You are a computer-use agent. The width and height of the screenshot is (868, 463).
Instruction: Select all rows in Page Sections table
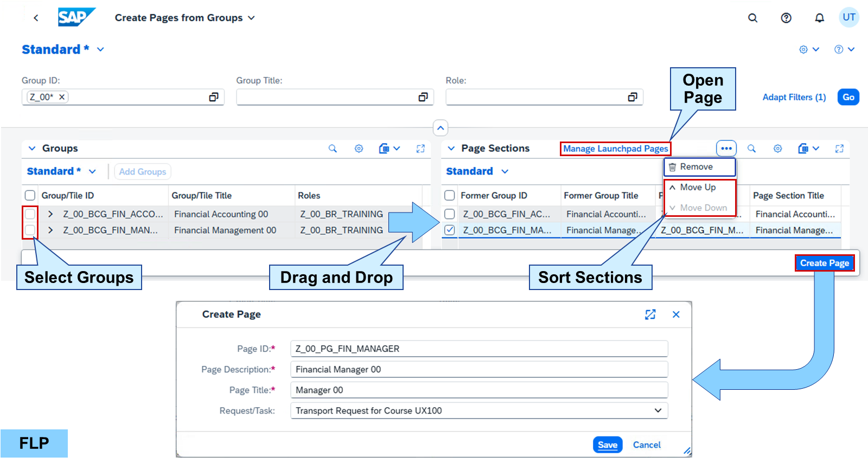click(449, 195)
